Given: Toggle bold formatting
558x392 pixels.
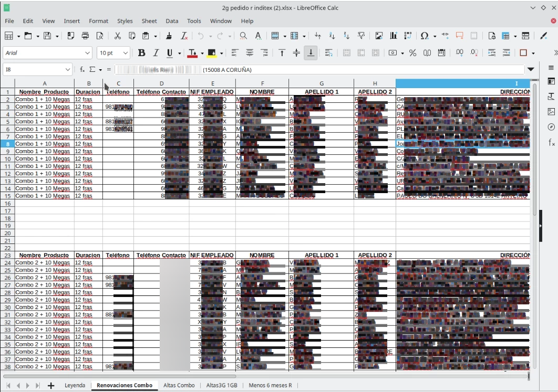Looking at the screenshot, I should pyautogui.click(x=141, y=53).
